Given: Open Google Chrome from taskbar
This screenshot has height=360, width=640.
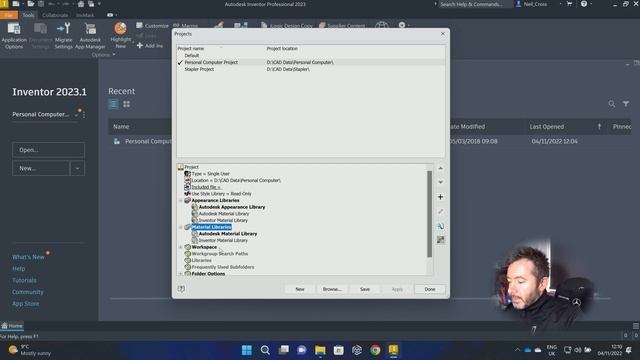Looking at the screenshot, I should pyautogui.click(x=375, y=350).
